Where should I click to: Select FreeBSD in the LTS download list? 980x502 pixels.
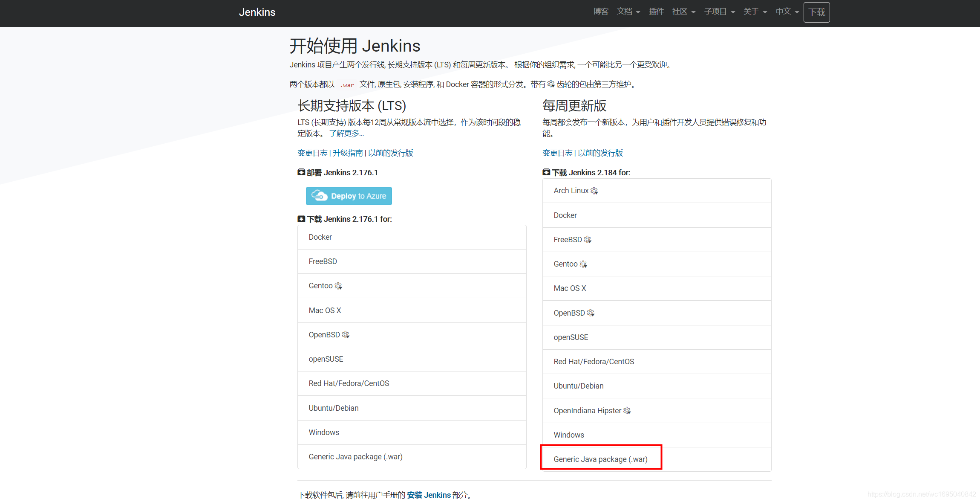click(412, 261)
